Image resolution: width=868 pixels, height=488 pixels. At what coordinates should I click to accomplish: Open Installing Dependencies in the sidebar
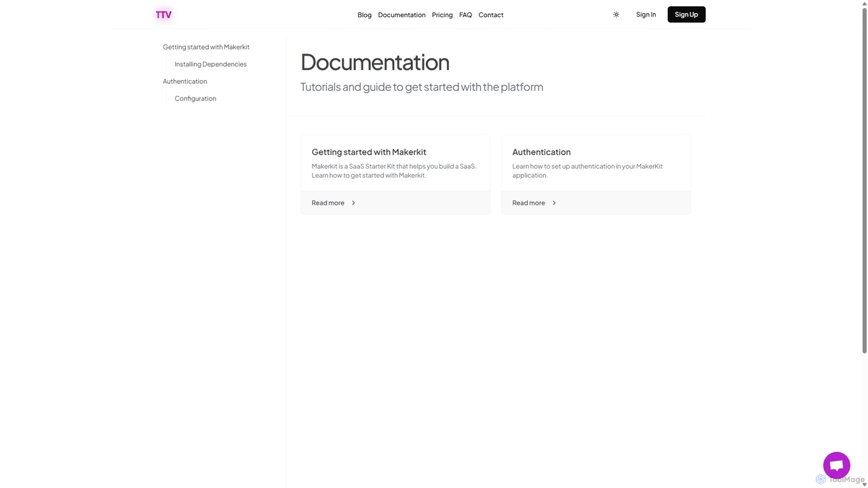tap(210, 64)
